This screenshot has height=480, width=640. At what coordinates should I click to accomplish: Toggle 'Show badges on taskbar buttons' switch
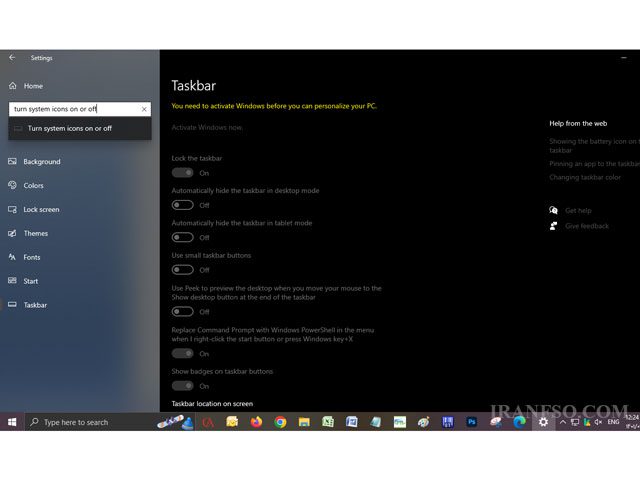point(182,386)
